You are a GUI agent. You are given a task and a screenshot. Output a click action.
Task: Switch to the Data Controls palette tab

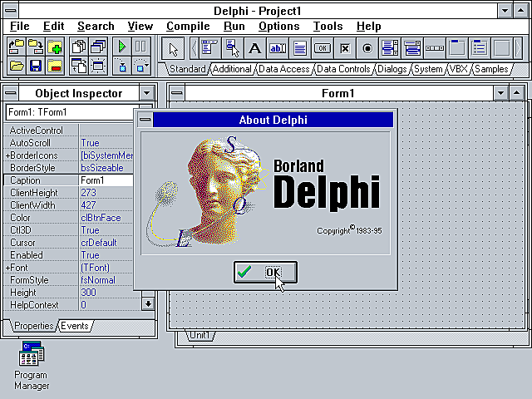[x=343, y=69]
